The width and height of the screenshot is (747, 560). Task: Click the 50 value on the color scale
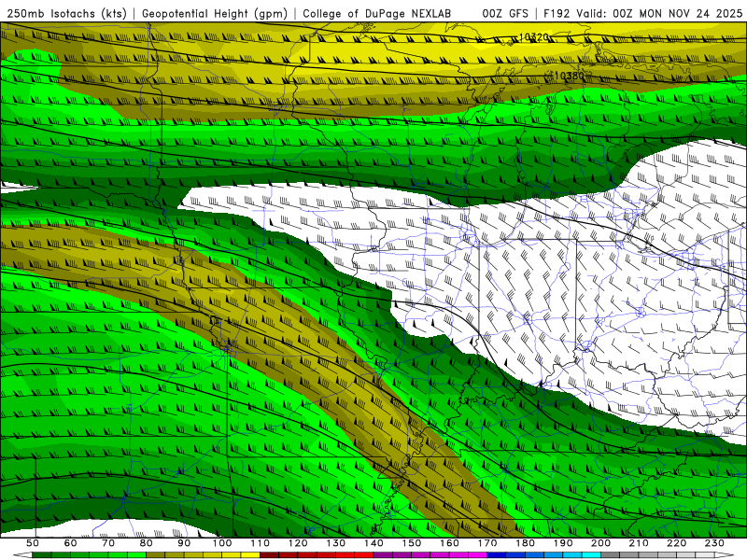33,543
